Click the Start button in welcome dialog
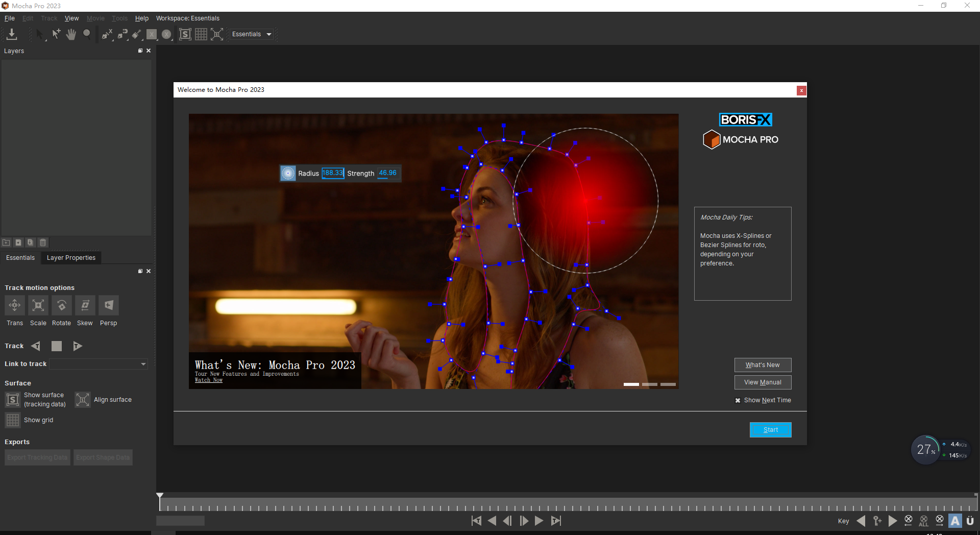The width and height of the screenshot is (980, 535). pyautogui.click(x=770, y=429)
